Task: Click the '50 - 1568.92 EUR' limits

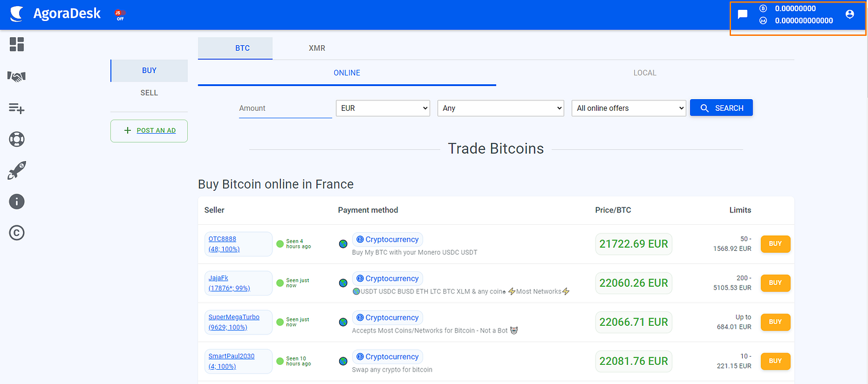Action: [732, 244]
